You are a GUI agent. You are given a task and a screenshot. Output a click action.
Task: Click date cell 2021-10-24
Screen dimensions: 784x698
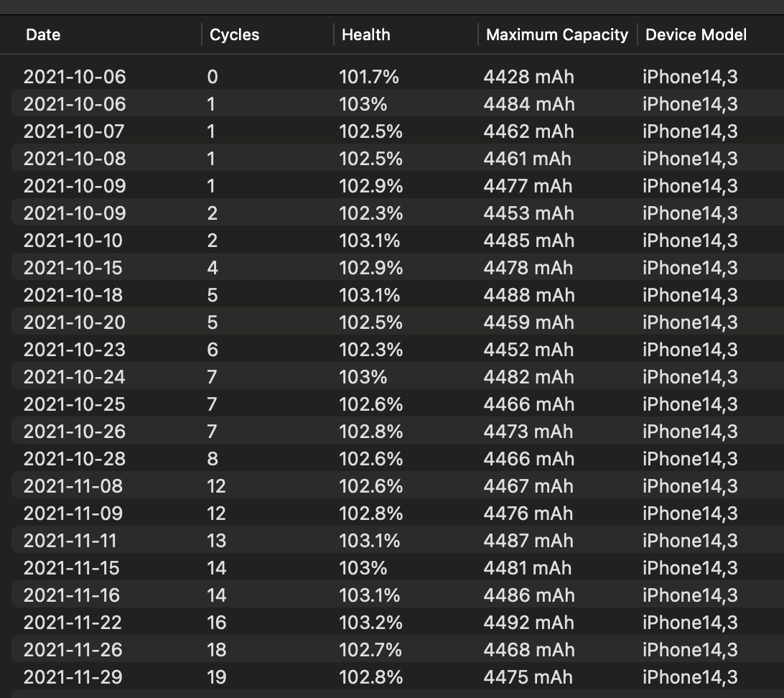pos(75,376)
